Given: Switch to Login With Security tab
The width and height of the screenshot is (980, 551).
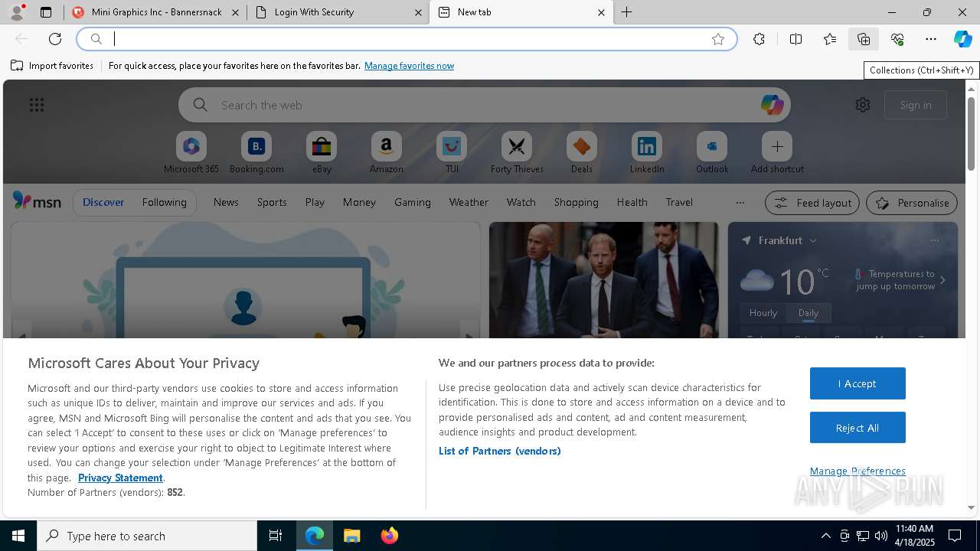Looking at the screenshot, I should point(338,12).
